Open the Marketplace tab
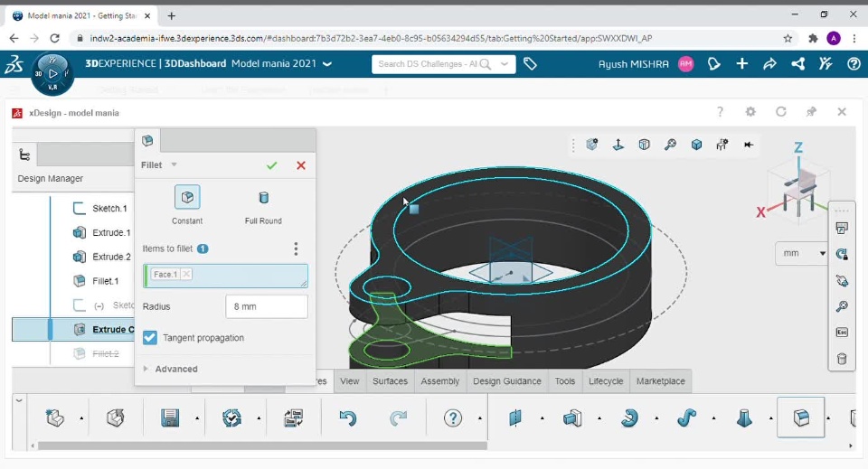This screenshot has height=469, width=868. pyautogui.click(x=660, y=381)
